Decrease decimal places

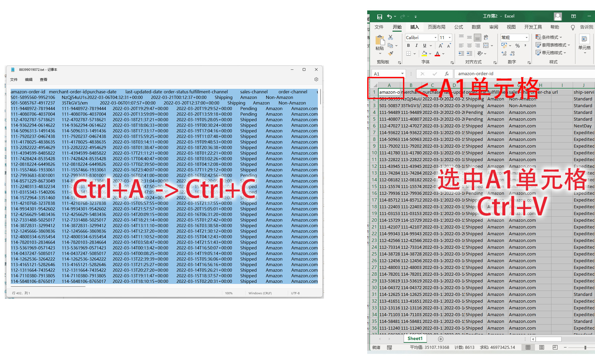pyautogui.click(x=512, y=54)
